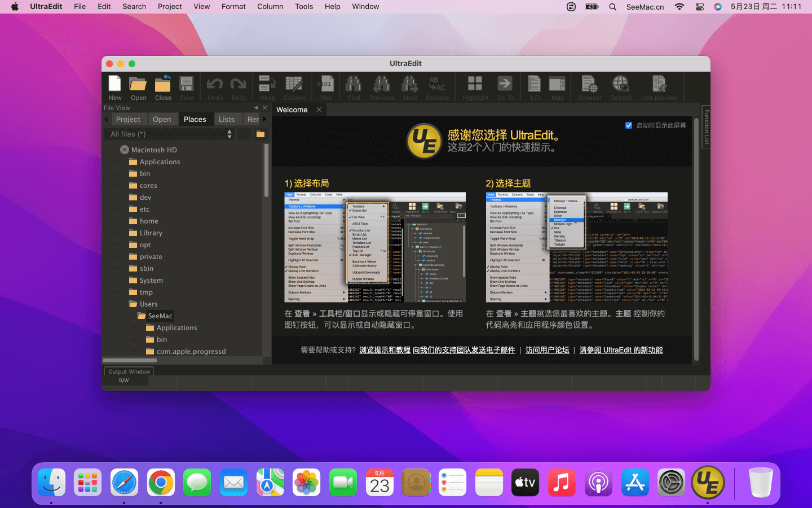Screen dimensions: 812x508
Task: Open the Format menu
Action: (233, 7)
